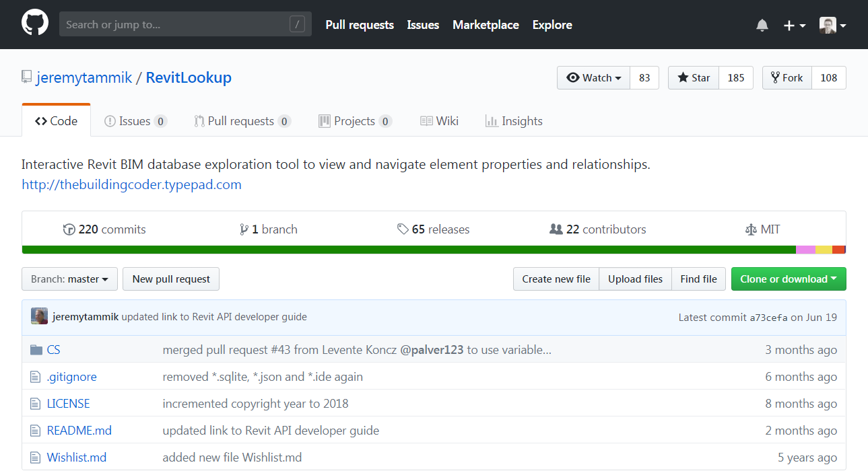Open commit message 'added new file Wishlist.md'
The width and height of the screenshot is (868, 473).
pos(232,458)
